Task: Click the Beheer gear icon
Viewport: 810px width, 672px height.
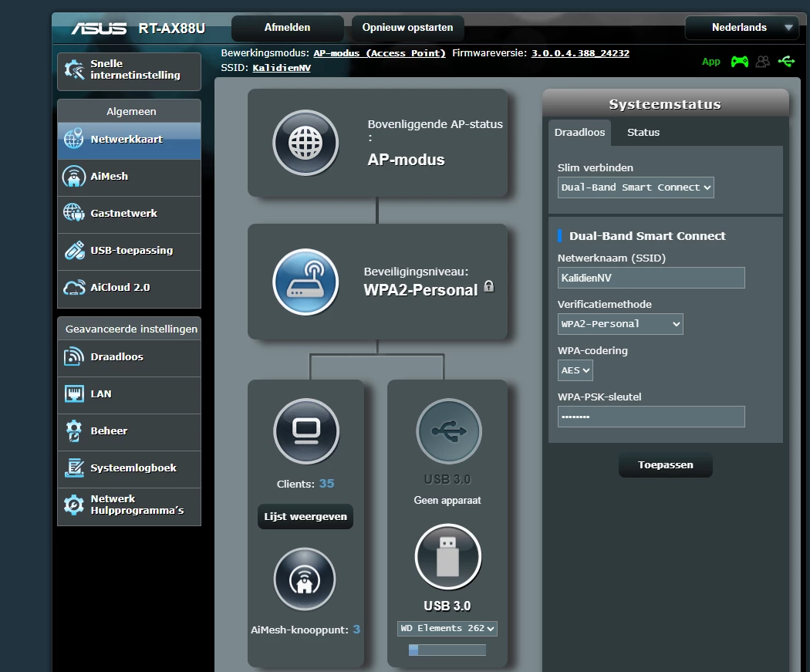Action: point(74,431)
